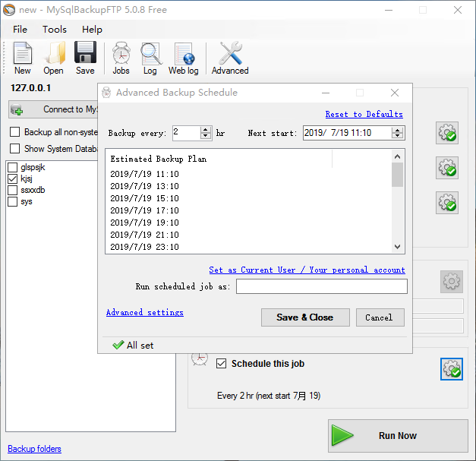Click the grayed-out gear icon without a checkmark
The height and width of the screenshot is (461, 476).
[452, 282]
